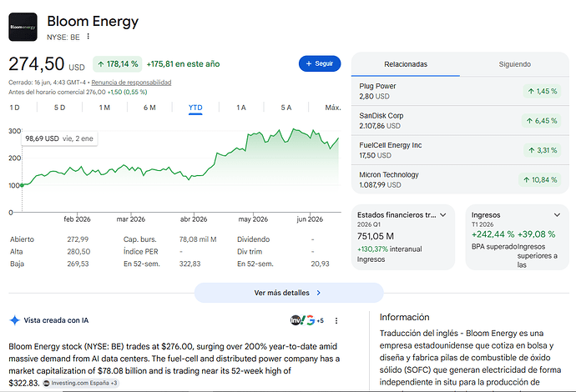This screenshot has width=576, height=392.
Task: Open the Investing.com España +3 source chip
Action: click(80, 383)
